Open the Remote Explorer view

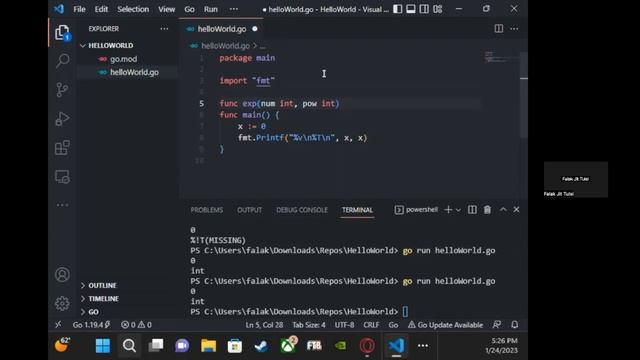[x=62, y=177]
